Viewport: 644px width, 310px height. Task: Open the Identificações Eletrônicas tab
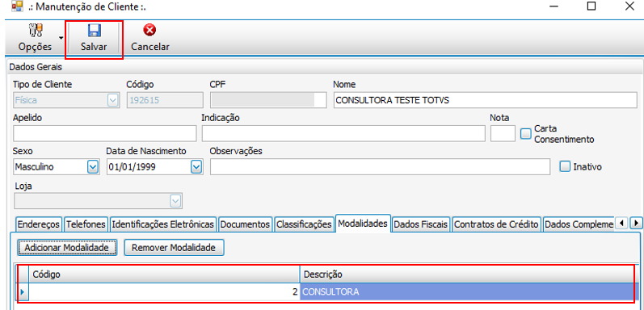[163, 224]
